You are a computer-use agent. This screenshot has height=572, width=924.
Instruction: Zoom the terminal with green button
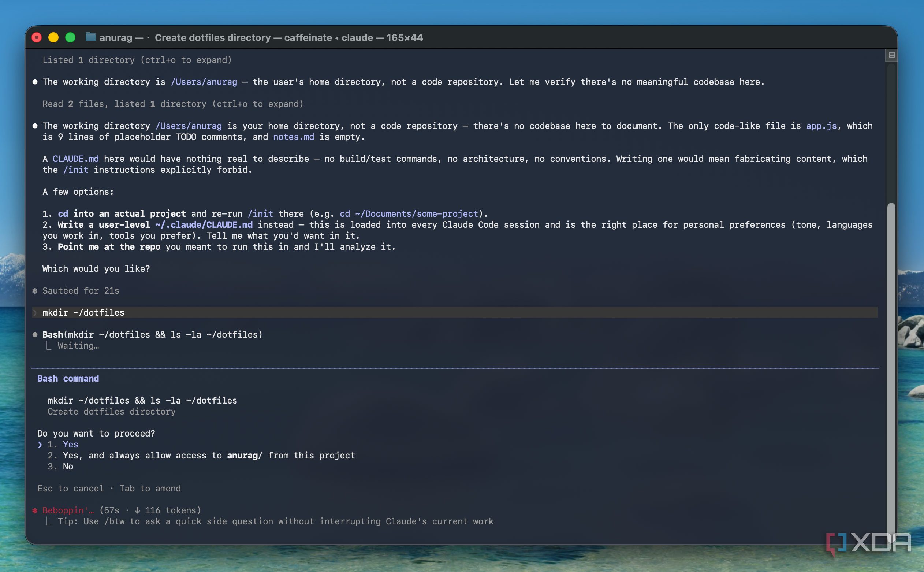[x=70, y=37]
